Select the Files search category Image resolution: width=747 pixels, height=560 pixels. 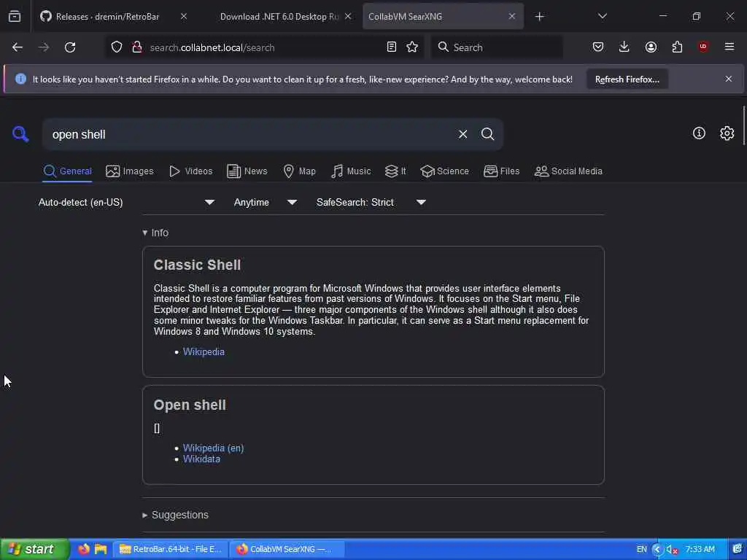point(502,171)
